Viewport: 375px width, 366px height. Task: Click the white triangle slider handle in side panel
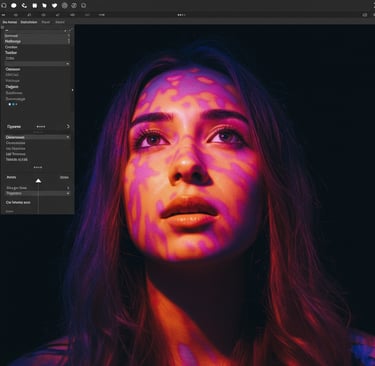(x=38, y=180)
